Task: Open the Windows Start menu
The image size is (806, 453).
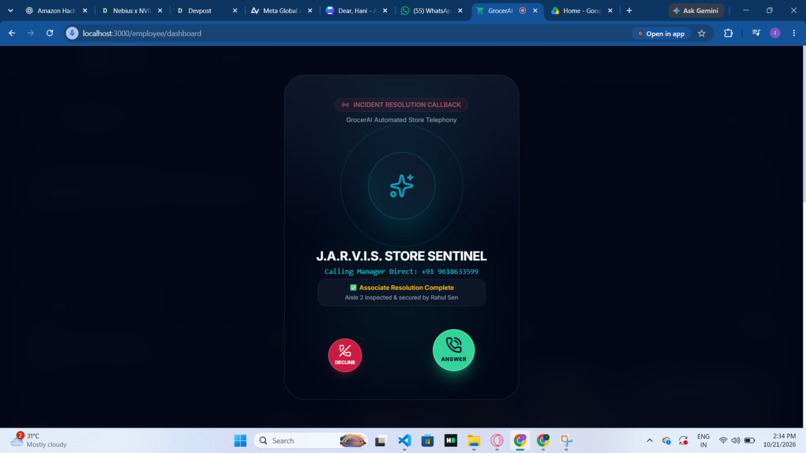Action: 240,441
